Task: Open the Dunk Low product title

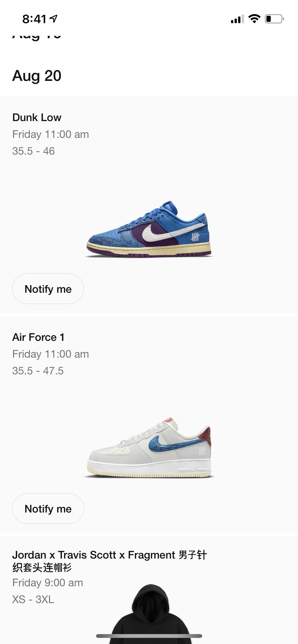Action: pyautogui.click(x=37, y=118)
